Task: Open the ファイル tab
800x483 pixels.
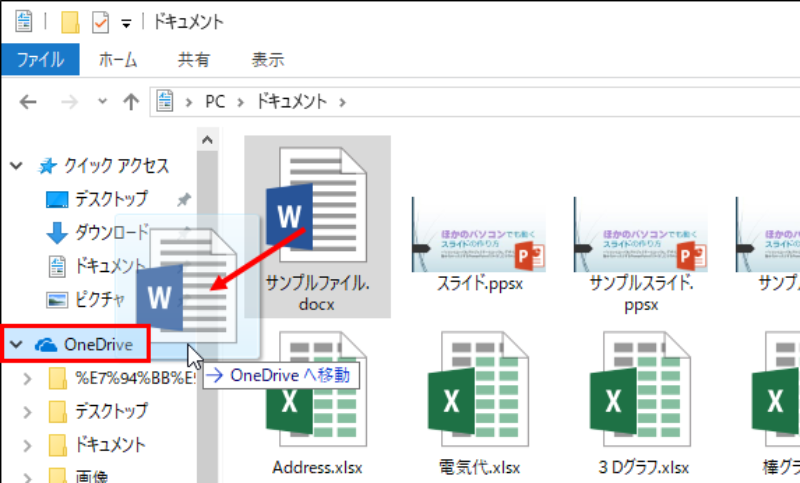Action: coord(41,60)
